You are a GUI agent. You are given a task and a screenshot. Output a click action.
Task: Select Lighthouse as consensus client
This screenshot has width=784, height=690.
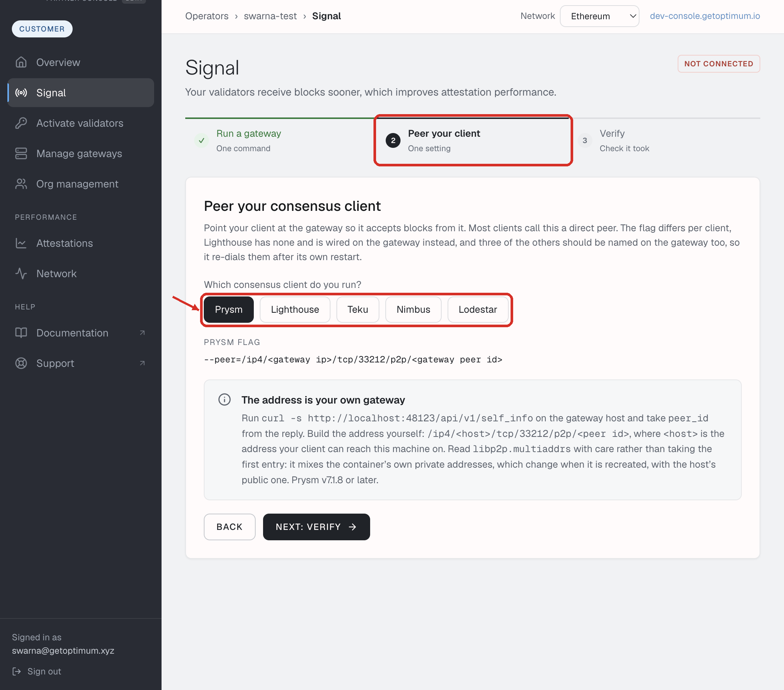(295, 309)
